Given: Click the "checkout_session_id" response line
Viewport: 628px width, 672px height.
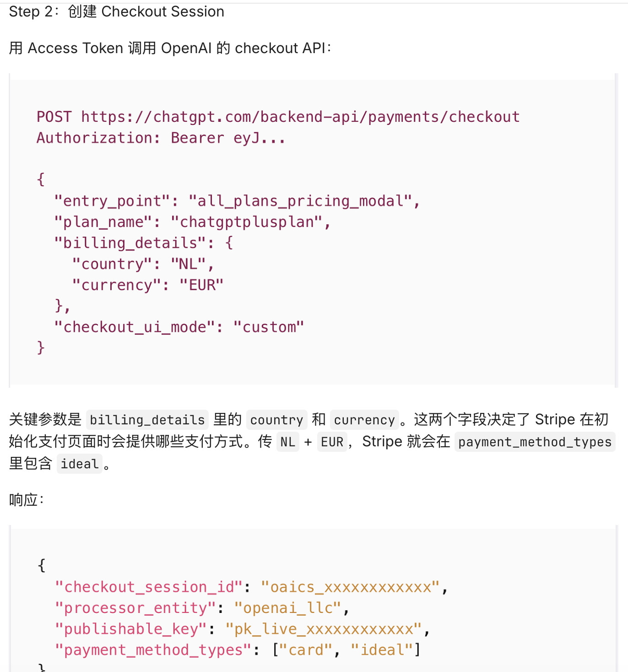Looking at the screenshot, I should tap(251, 587).
